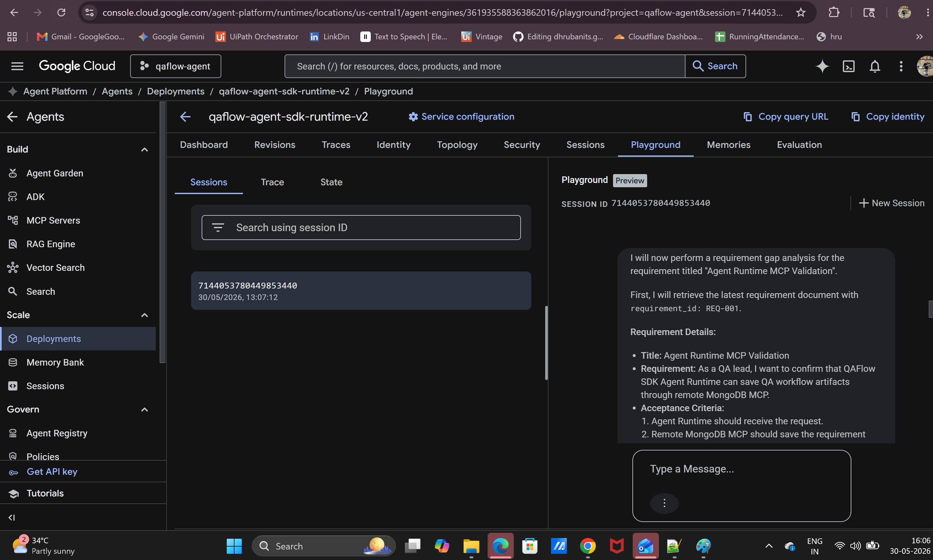Open Agent Registry in sidebar
This screenshot has width=933, height=560.
(57, 433)
